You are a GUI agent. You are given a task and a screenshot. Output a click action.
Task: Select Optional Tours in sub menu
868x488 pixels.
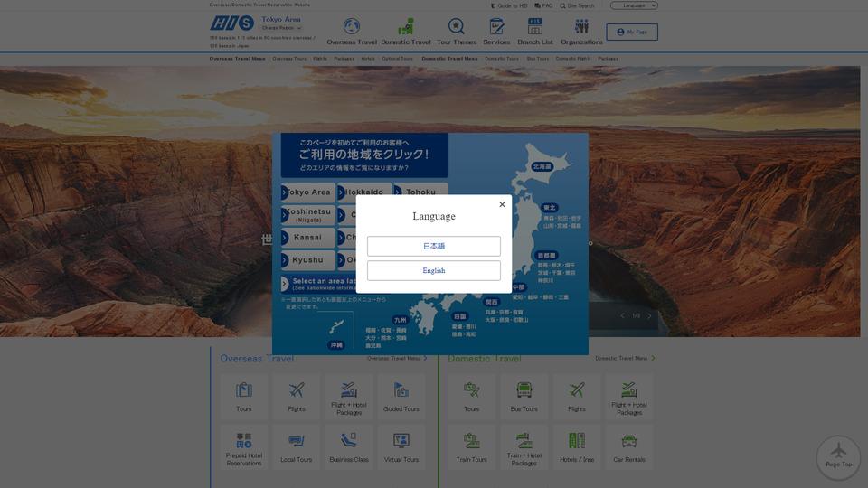pos(397,58)
